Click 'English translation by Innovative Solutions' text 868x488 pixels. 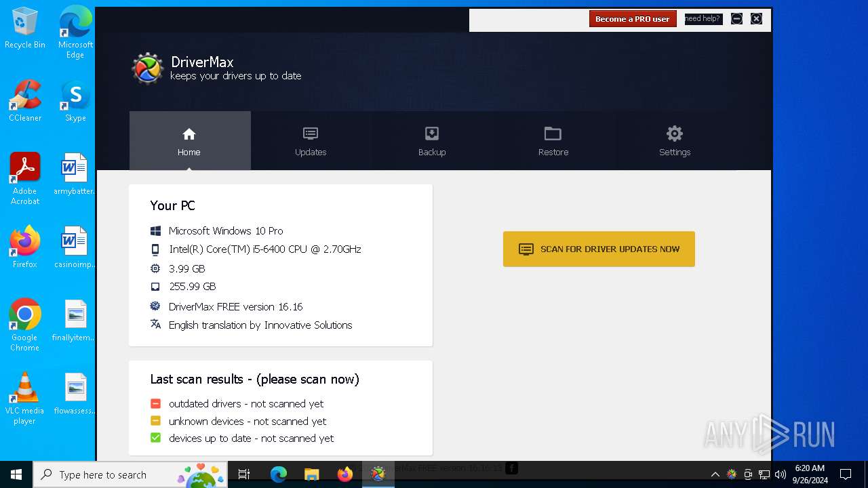(x=260, y=325)
